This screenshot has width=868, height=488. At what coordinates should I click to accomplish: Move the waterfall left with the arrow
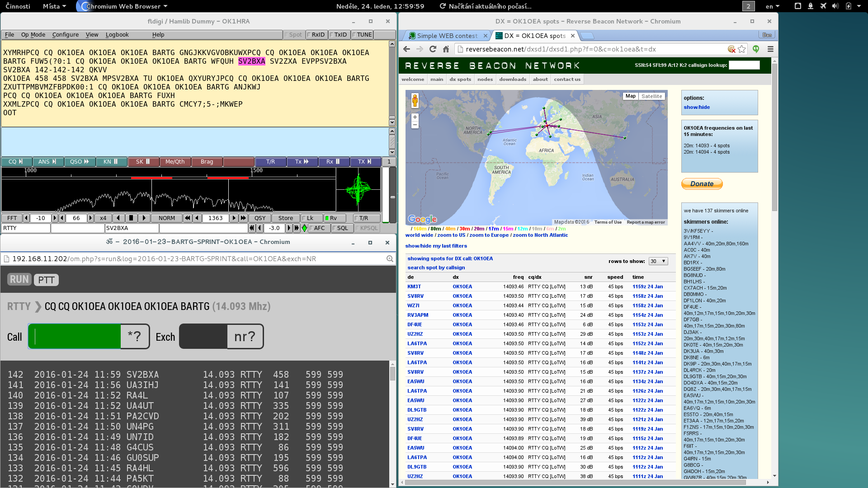[x=118, y=218]
